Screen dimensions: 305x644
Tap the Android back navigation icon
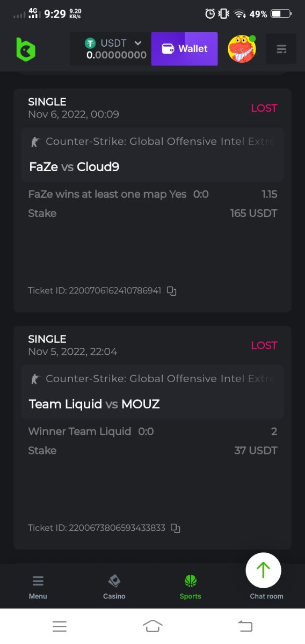tap(245, 626)
